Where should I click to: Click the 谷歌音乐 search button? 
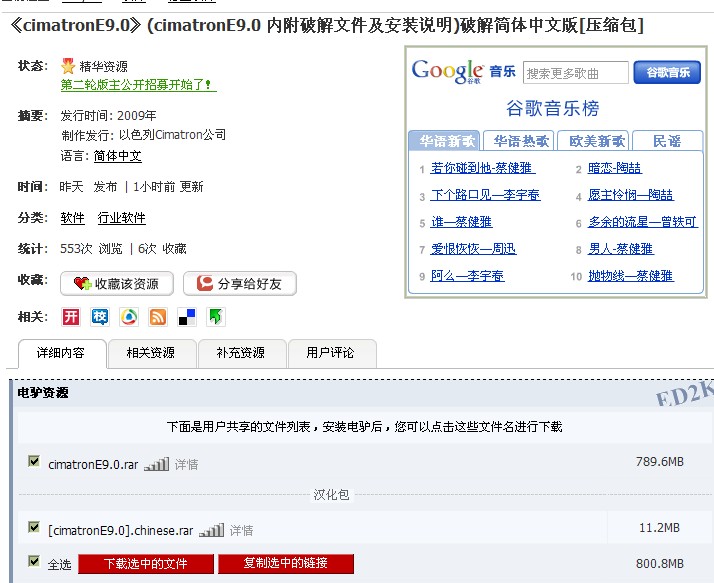click(x=667, y=72)
